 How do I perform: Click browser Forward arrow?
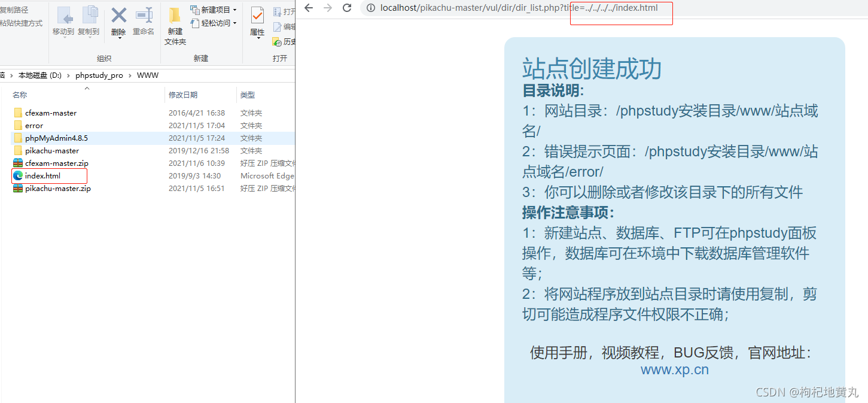tap(327, 8)
